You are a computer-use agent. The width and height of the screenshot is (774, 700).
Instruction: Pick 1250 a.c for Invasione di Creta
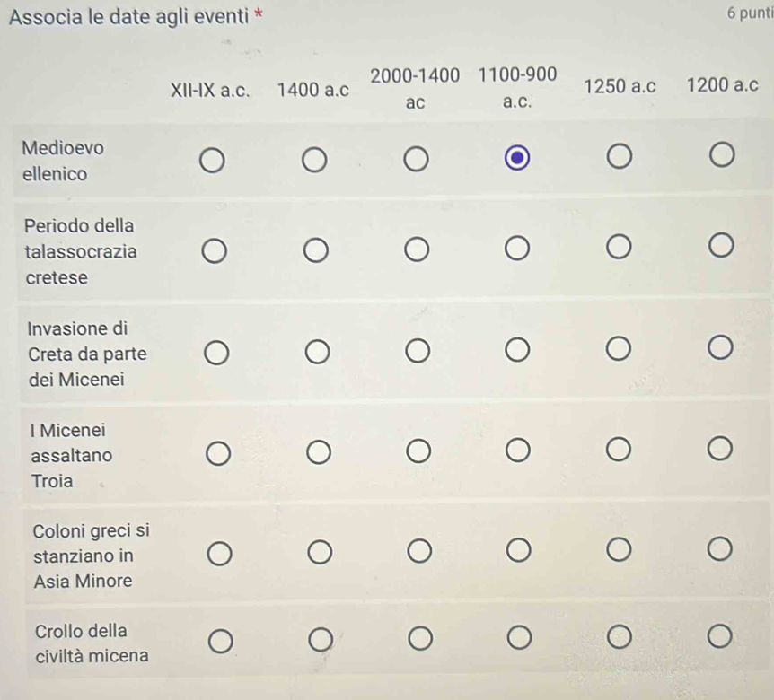[620, 350]
